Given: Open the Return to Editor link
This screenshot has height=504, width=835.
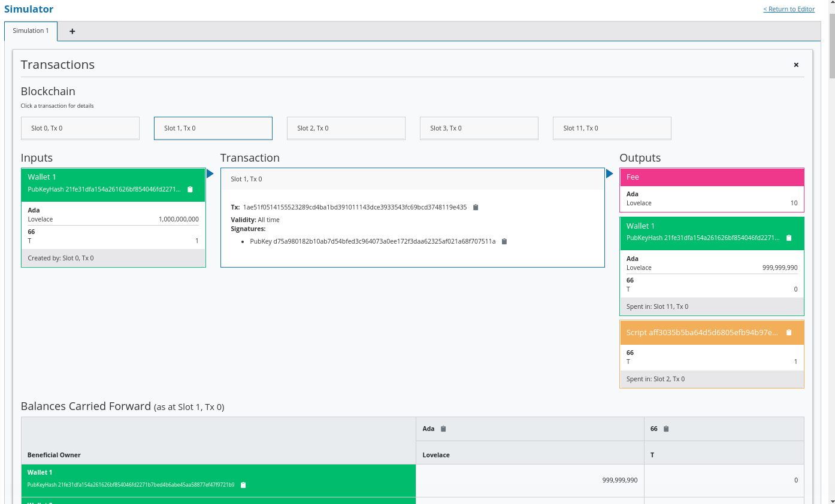Looking at the screenshot, I should 789,9.
